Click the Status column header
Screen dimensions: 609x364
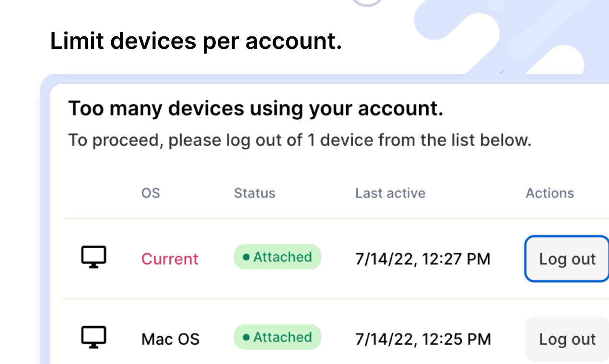[255, 193]
